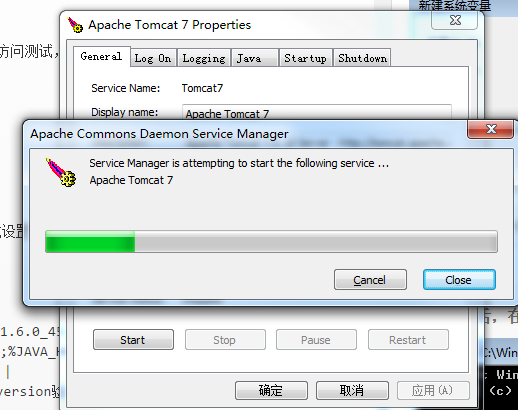Select the Shutdown tab
The width and height of the screenshot is (518, 410).
point(362,58)
